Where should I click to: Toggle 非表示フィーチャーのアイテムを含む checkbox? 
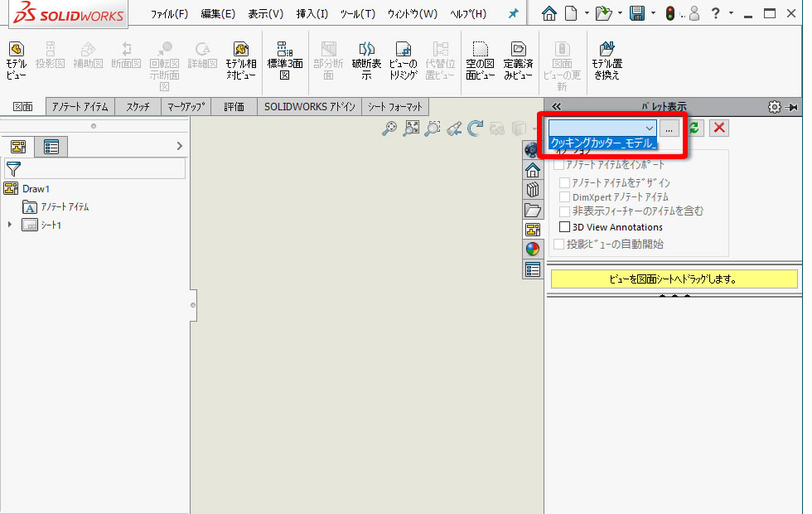click(x=564, y=211)
